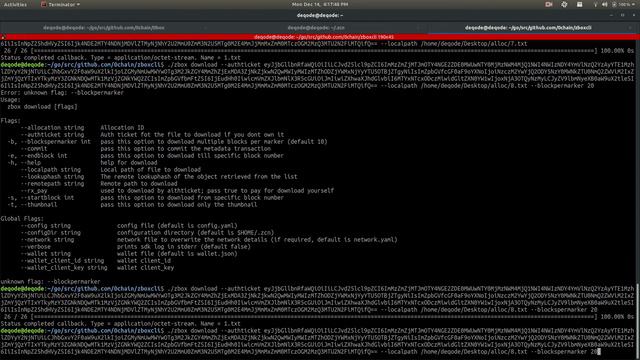Click the '--authticket string' flag line

click(x=152, y=135)
